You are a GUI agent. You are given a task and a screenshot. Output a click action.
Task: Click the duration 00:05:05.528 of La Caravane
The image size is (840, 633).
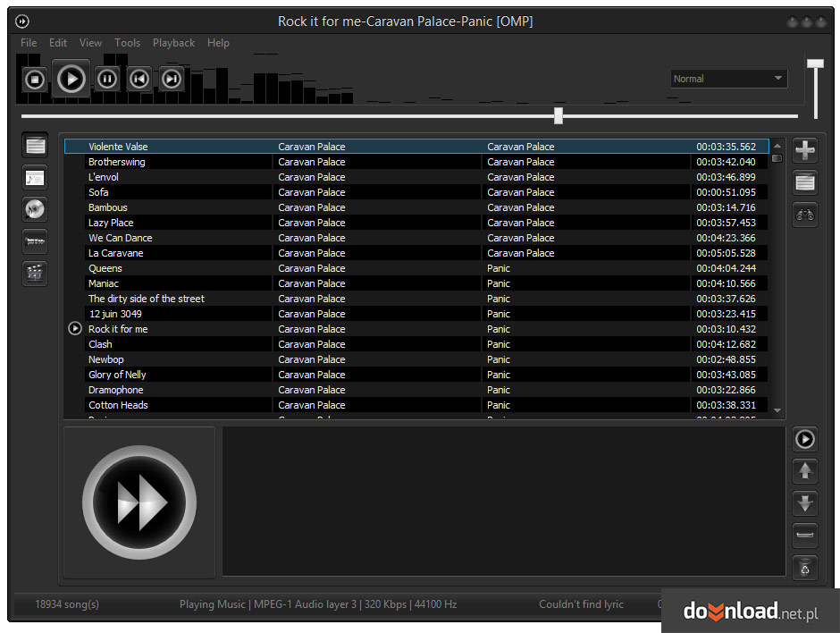click(x=726, y=253)
